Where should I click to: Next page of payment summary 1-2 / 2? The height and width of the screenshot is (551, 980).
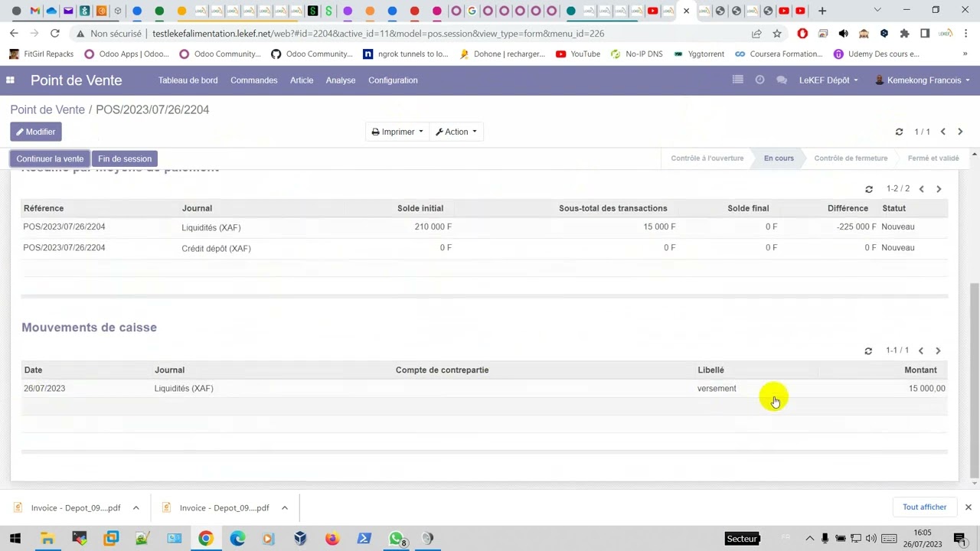click(x=939, y=189)
